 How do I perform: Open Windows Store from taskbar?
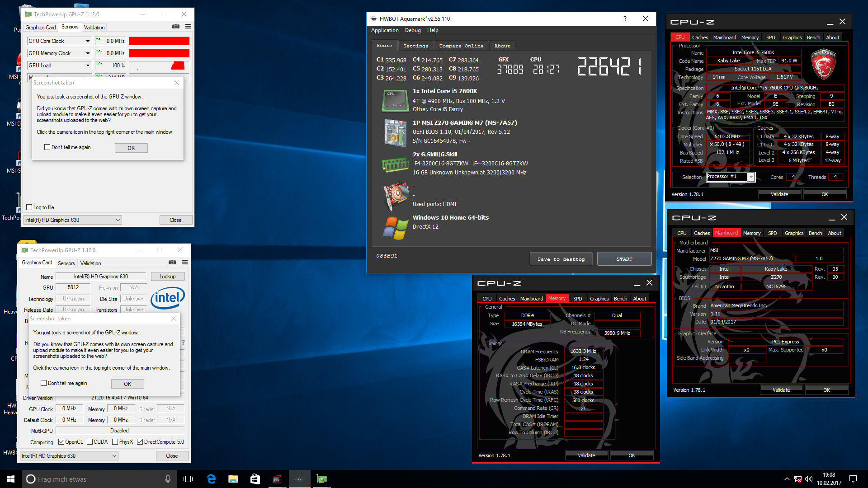255,479
